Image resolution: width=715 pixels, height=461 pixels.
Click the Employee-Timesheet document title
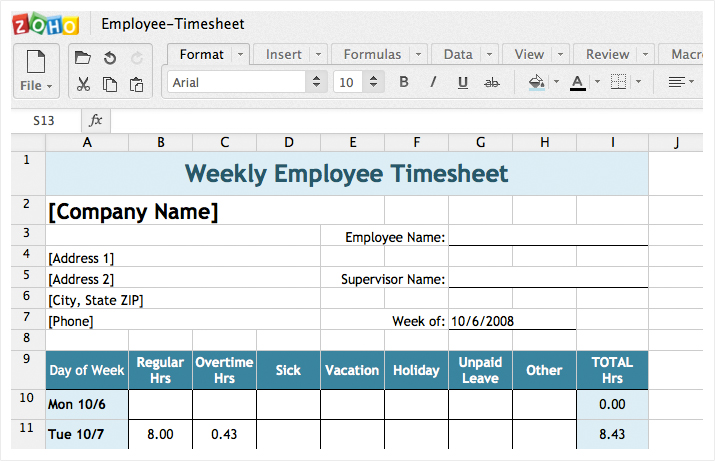click(x=173, y=24)
